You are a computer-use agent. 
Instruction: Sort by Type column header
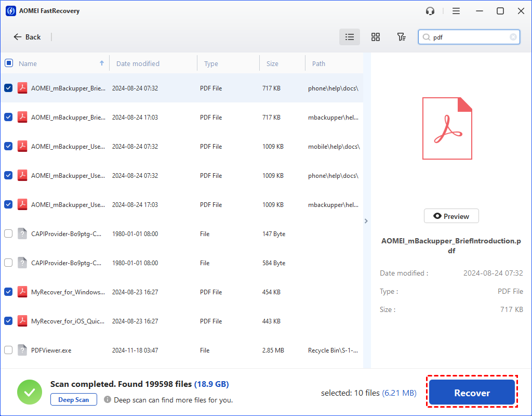(211, 63)
